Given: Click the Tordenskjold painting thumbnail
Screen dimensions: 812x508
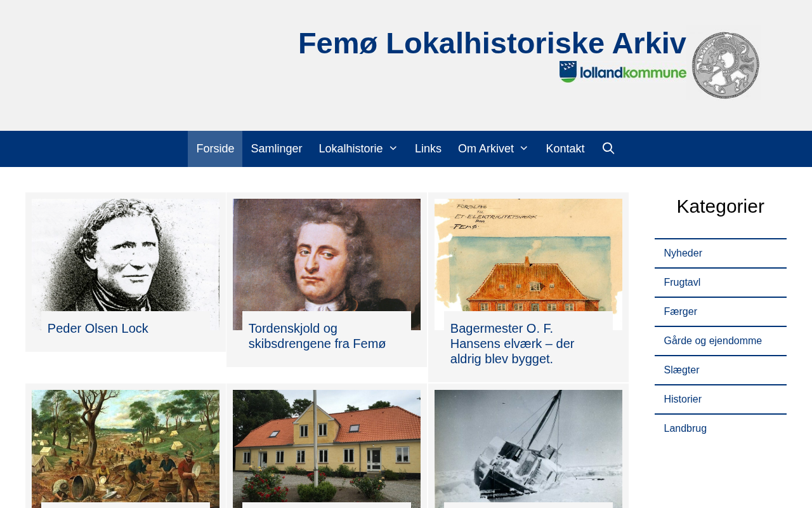Looking at the screenshot, I should 327,264.
